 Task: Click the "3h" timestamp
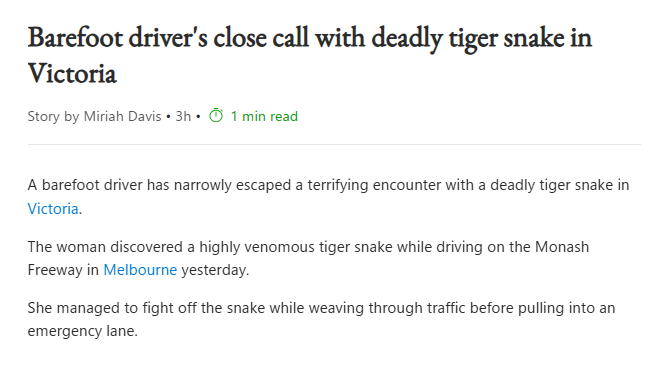point(183,116)
